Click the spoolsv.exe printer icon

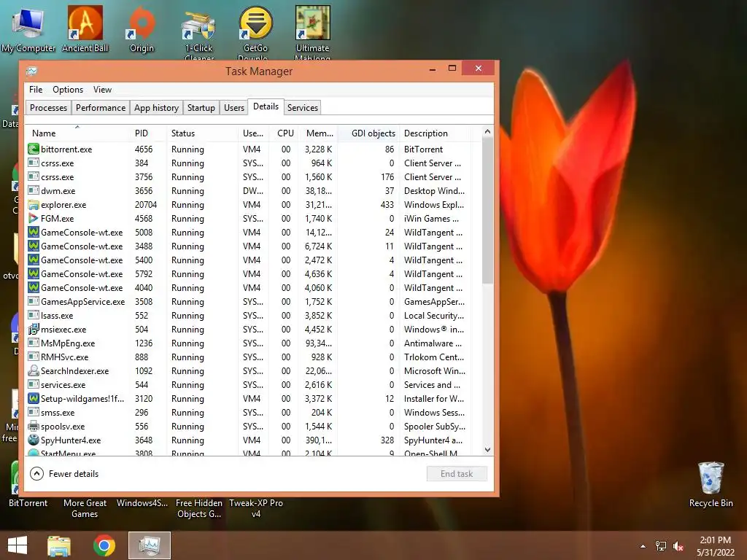[x=34, y=426]
